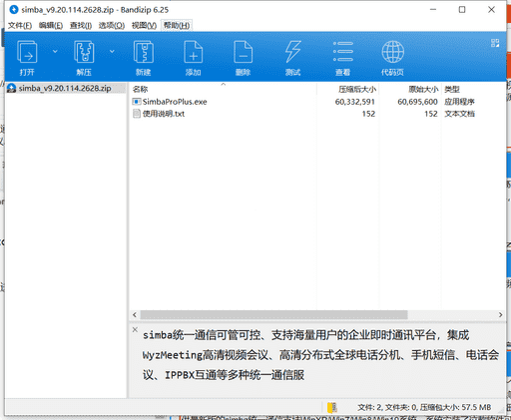Open the Edit (编辑) menu

tap(51, 25)
